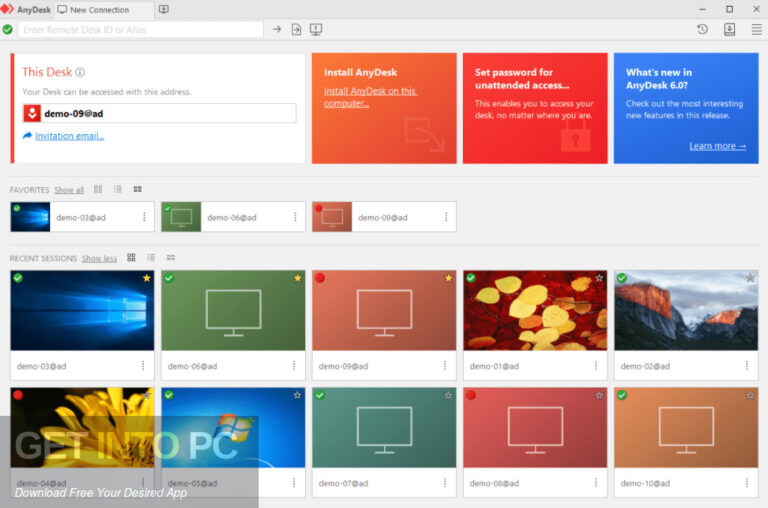Open options menu for favorite demo-09@ad
Screen dimensions: 768x508
pos(446,217)
